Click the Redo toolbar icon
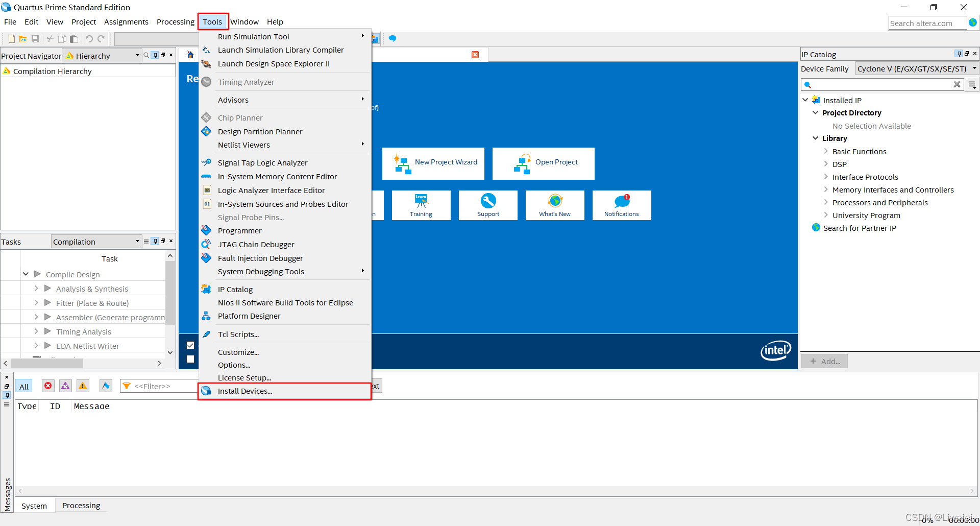Viewport: 980px width, 526px height. (102, 39)
